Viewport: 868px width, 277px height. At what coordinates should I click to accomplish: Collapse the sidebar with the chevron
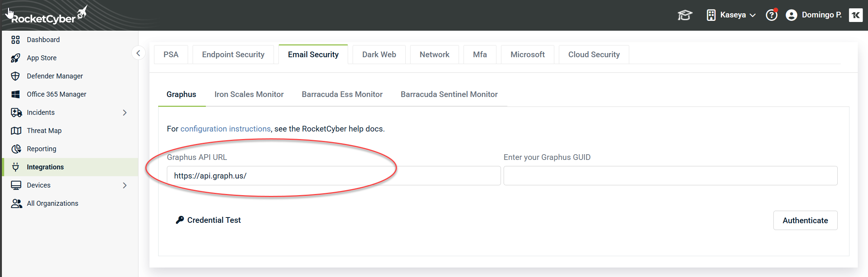138,53
